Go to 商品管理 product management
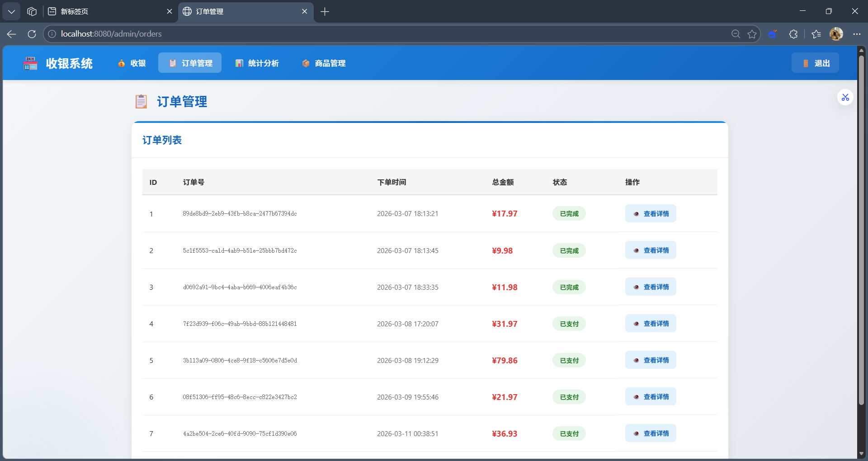 pyautogui.click(x=324, y=63)
